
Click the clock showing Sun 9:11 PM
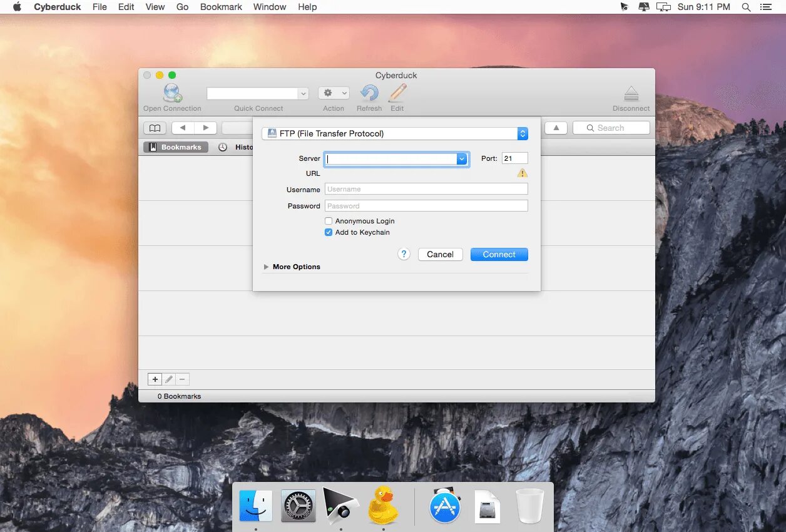(x=704, y=7)
